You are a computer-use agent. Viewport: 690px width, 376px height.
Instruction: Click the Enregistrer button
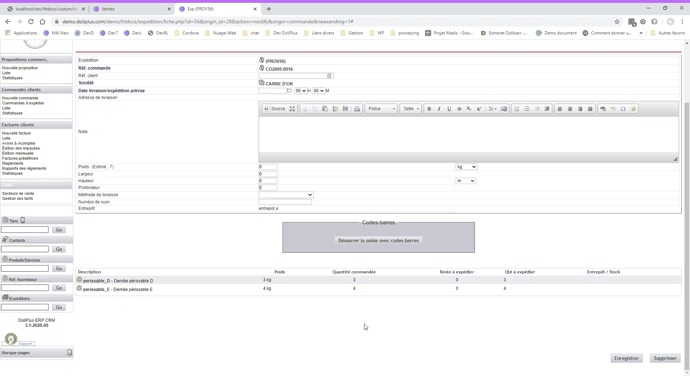[x=626, y=358]
